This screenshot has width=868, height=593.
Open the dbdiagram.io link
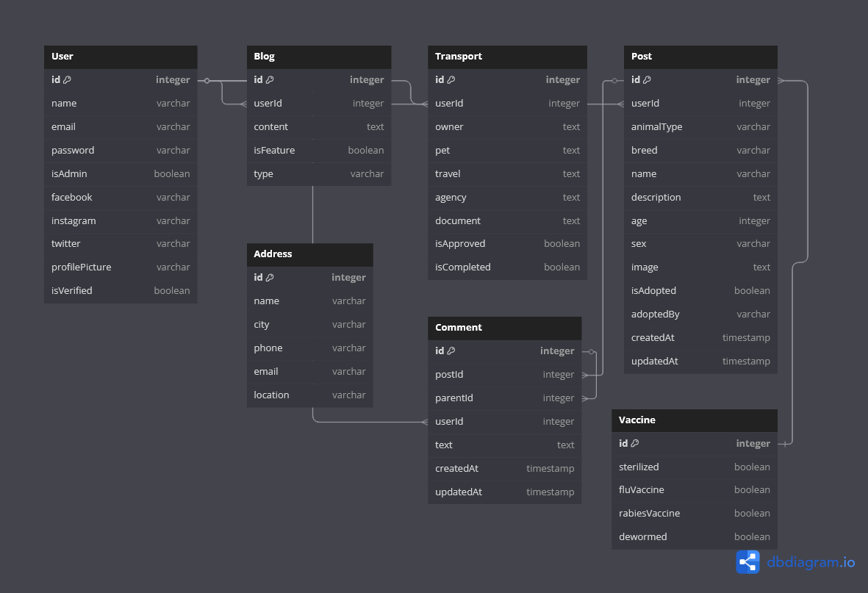(x=810, y=562)
